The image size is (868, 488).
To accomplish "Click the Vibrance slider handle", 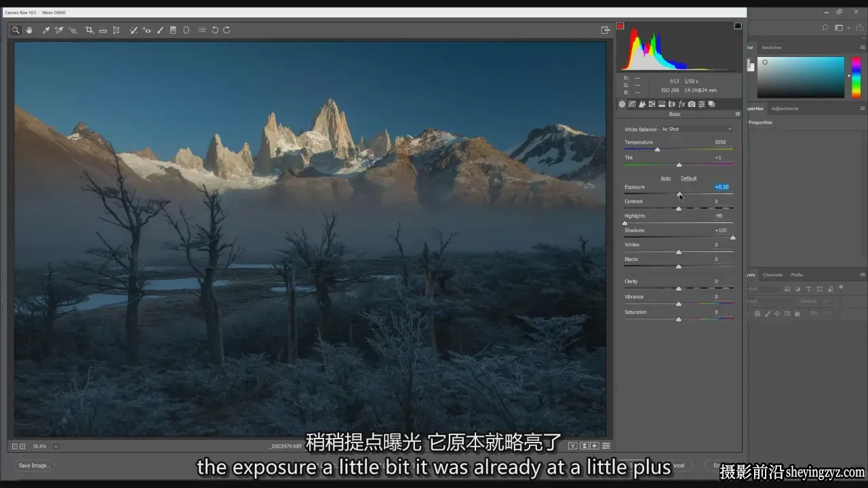I will (x=679, y=304).
